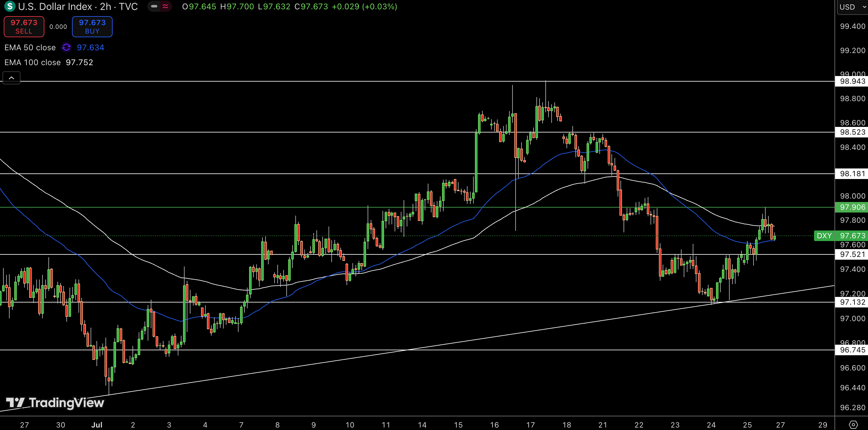868x430 pixels.
Task: Click the 98.943 horizontal line price label
Action: [852, 81]
